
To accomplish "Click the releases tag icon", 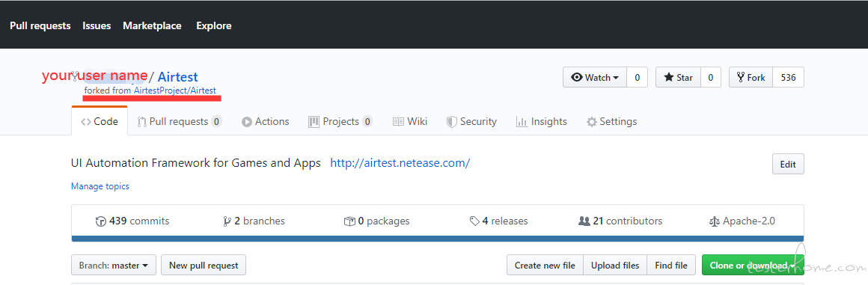I will pyautogui.click(x=474, y=221).
